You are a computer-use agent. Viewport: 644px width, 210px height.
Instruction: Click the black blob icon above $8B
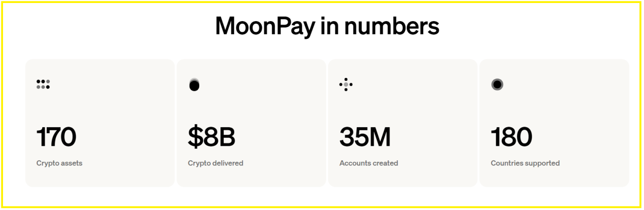tap(194, 85)
